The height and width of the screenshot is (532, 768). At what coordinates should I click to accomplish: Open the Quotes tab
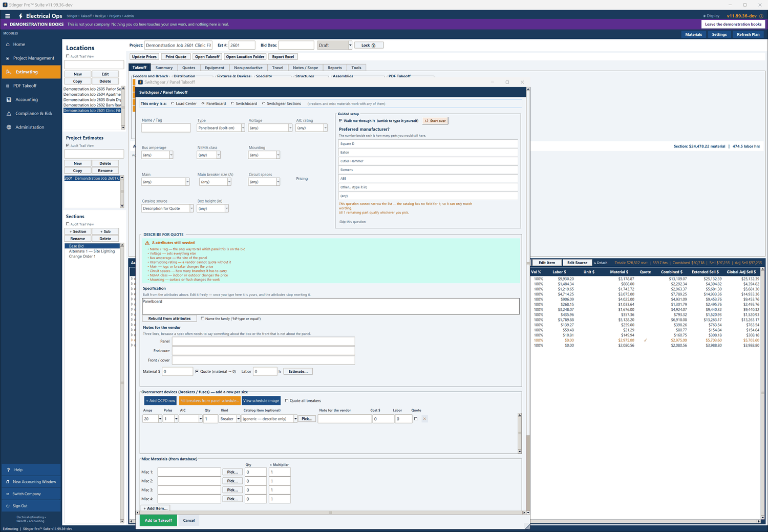(x=189, y=68)
